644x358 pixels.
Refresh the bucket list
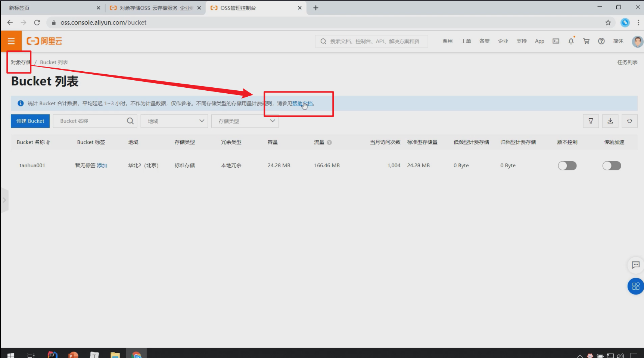629,121
